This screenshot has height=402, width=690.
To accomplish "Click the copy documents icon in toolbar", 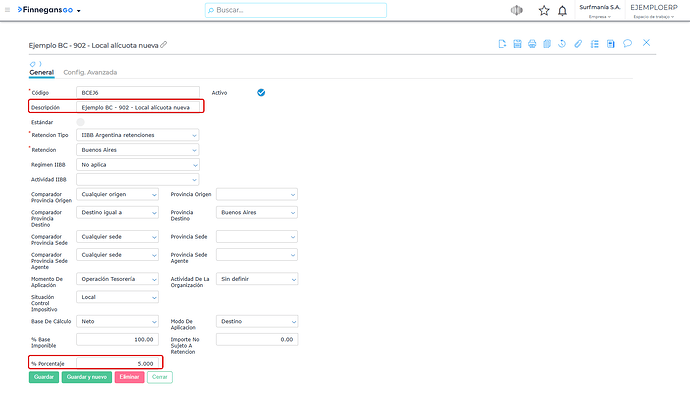I will [x=547, y=44].
